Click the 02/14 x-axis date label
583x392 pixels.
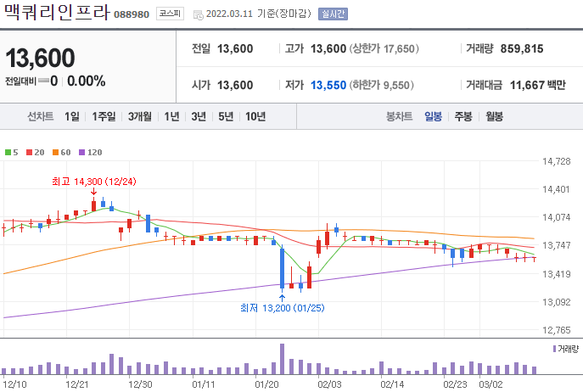pos(392,384)
